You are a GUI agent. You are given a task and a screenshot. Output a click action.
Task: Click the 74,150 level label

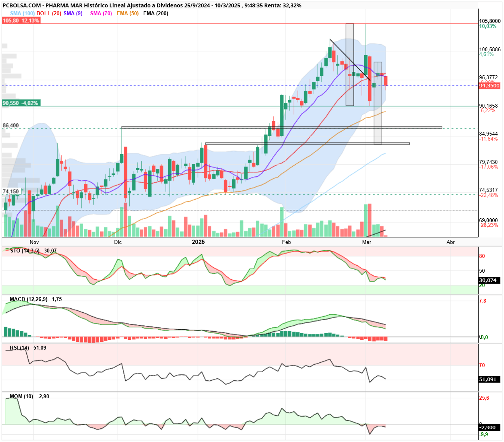click(11, 191)
